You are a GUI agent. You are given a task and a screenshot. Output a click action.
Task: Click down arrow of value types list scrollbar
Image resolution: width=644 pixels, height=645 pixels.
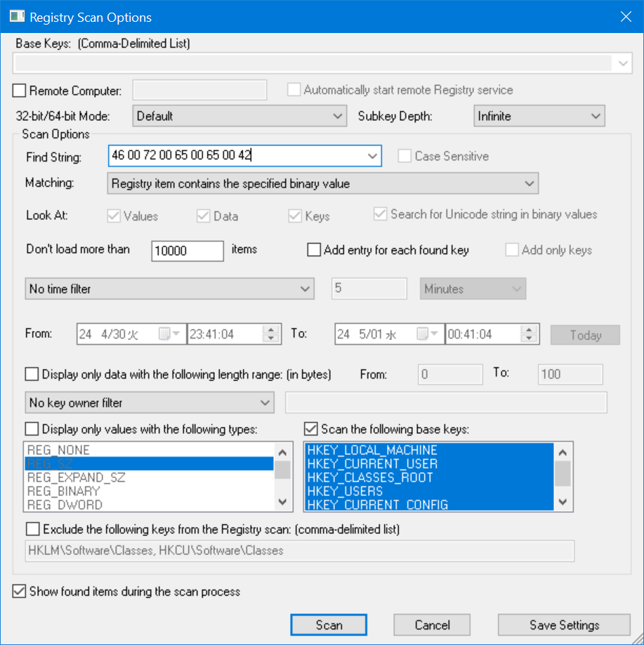pyautogui.click(x=282, y=502)
